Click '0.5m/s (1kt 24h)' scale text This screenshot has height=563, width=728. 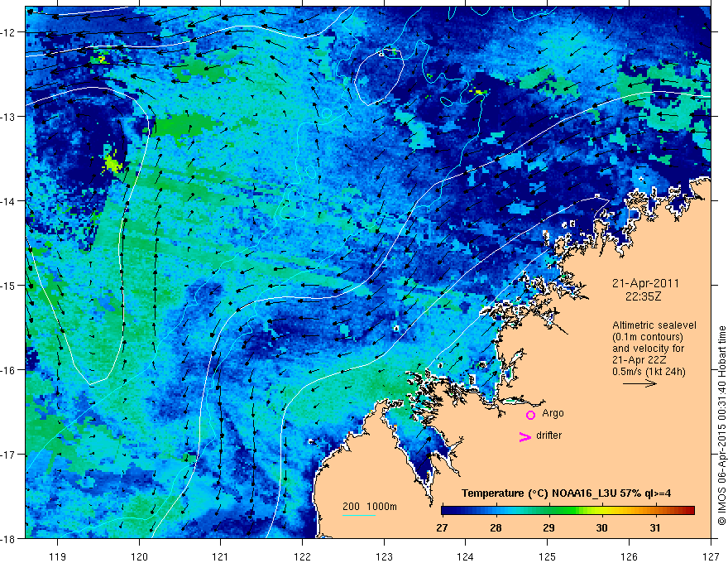click(649, 372)
